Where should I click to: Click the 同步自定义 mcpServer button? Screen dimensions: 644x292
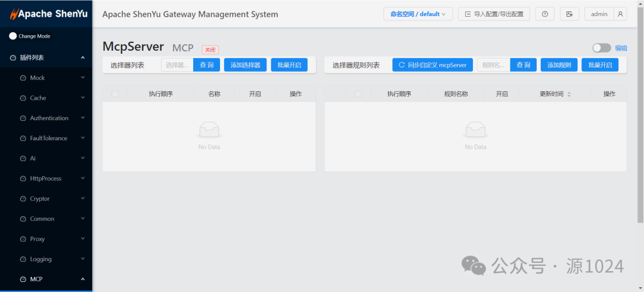pyautogui.click(x=432, y=65)
